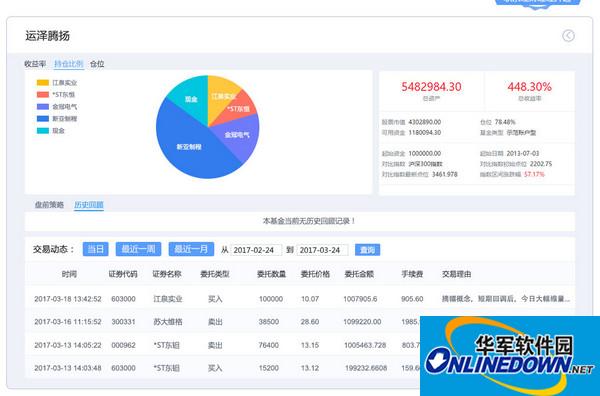Click the 委托金额 column header
The image size is (600, 396).
coord(359,274)
